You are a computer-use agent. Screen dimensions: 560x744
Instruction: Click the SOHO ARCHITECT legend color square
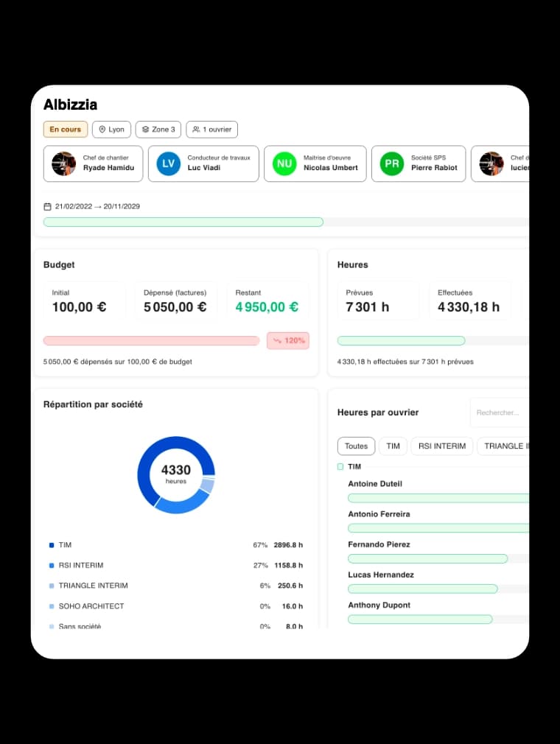click(x=52, y=606)
